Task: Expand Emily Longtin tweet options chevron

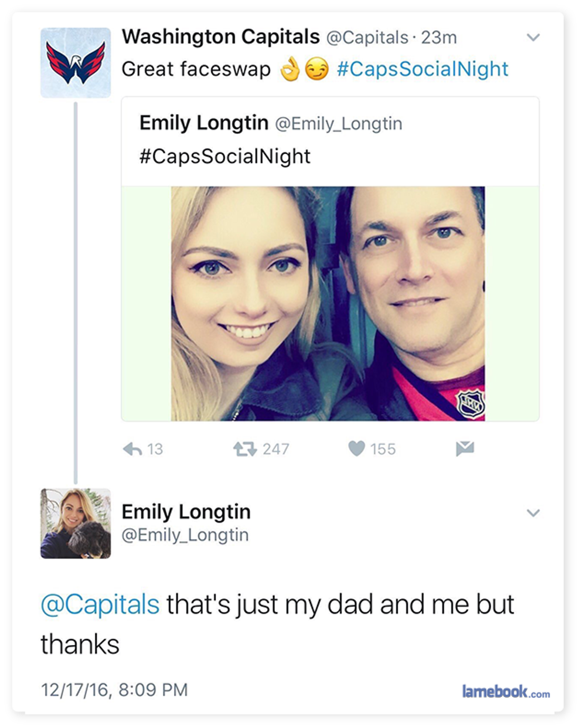Action: [x=533, y=513]
